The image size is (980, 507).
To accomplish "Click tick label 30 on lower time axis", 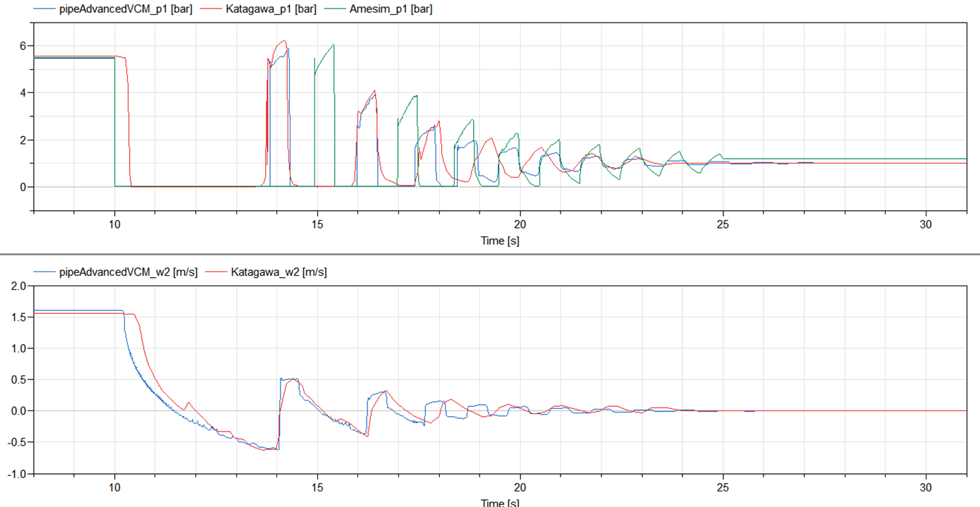I will (926, 487).
